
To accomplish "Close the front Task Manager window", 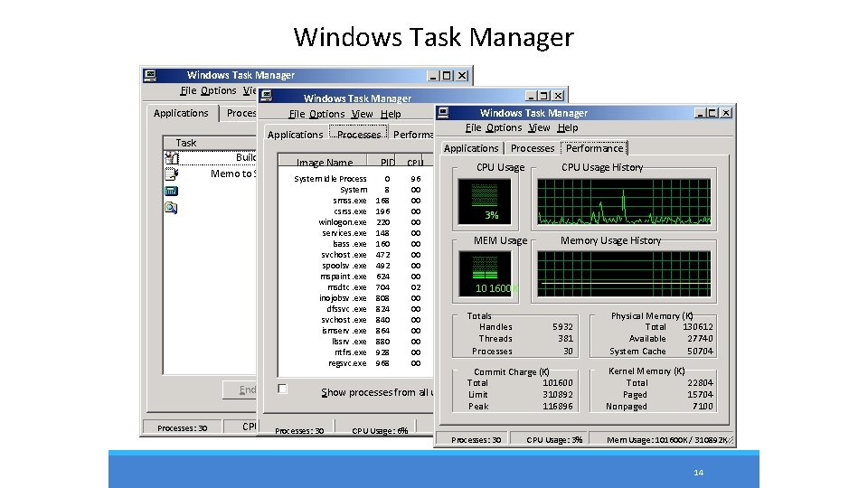I will [x=726, y=113].
